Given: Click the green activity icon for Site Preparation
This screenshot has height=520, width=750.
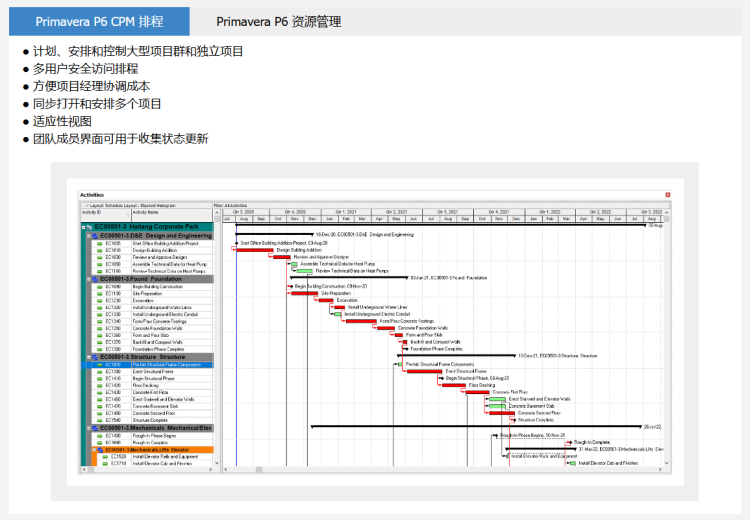Looking at the screenshot, I should pyautogui.click(x=99, y=294).
